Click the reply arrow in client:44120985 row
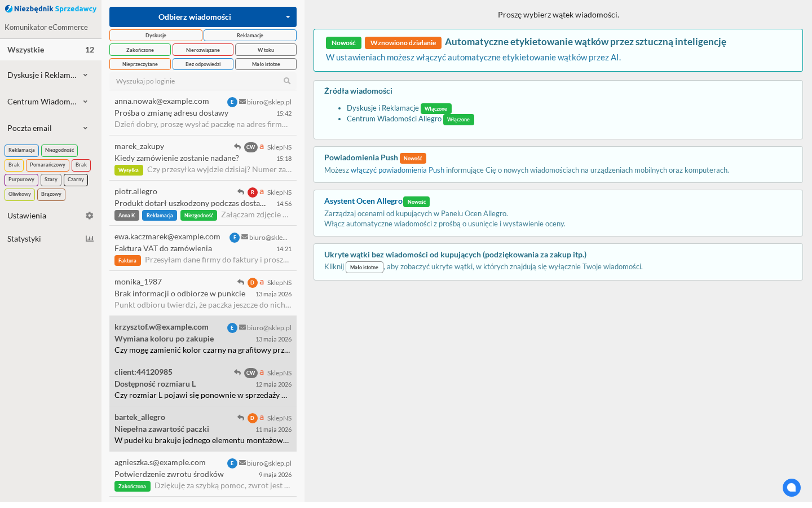812x508 pixels. pyautogui.click(x=237, y=373)
